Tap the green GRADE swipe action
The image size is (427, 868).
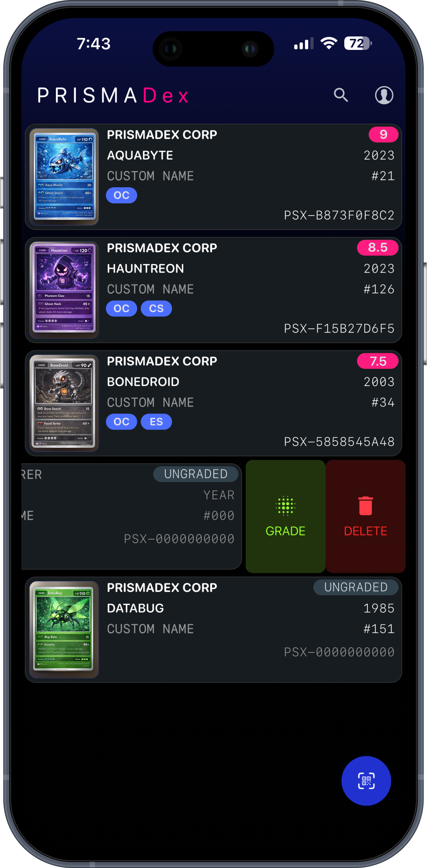tap(285, 516)
